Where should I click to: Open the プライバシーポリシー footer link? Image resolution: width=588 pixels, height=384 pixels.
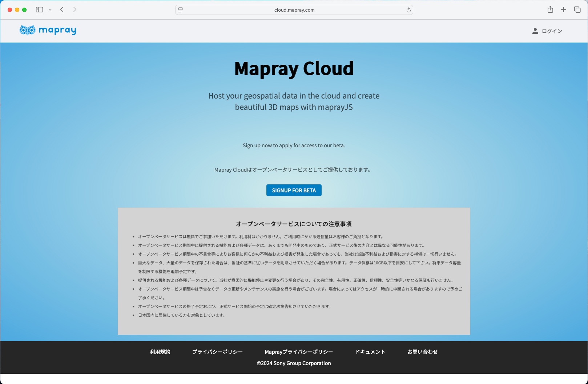click(217, 352)
